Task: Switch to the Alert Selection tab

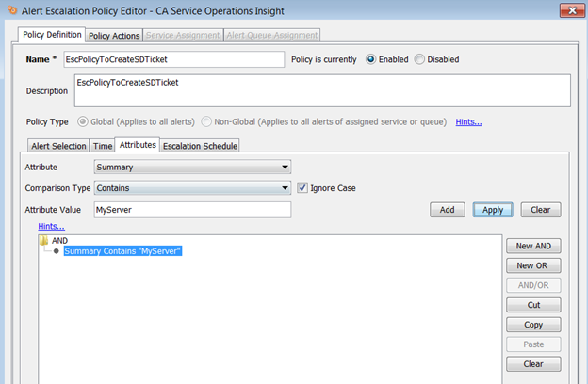Action: pos(57,146)
